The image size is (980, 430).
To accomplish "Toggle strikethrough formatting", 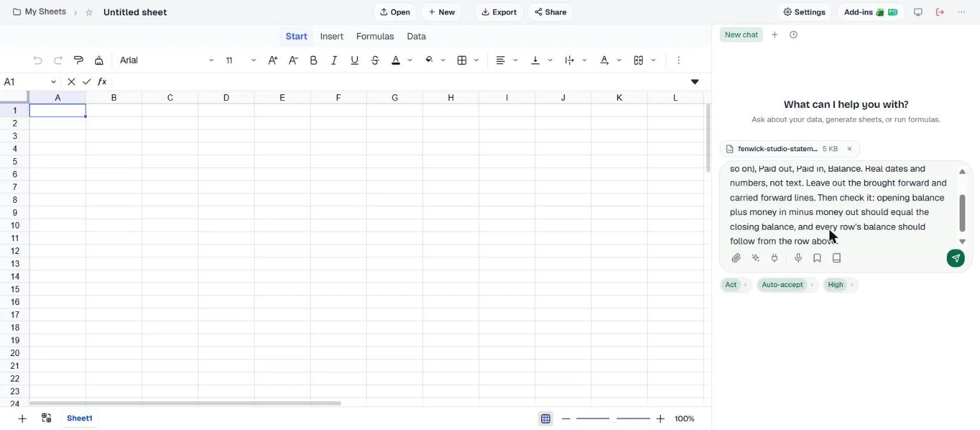I will [375, 61].
